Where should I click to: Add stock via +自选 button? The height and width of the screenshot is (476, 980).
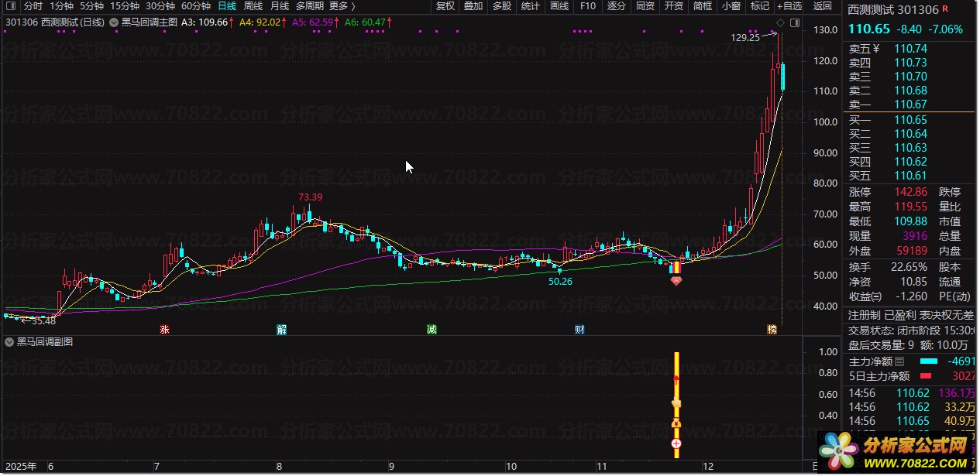789,6
